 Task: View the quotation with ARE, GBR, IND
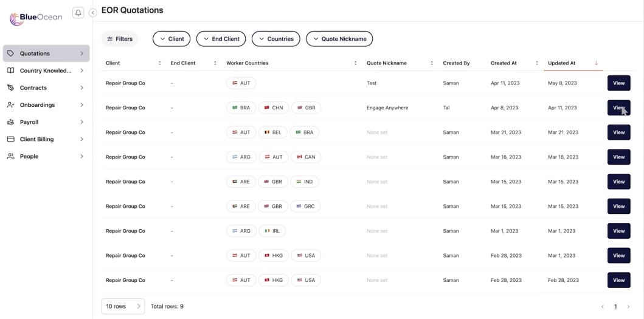[618, 182]
